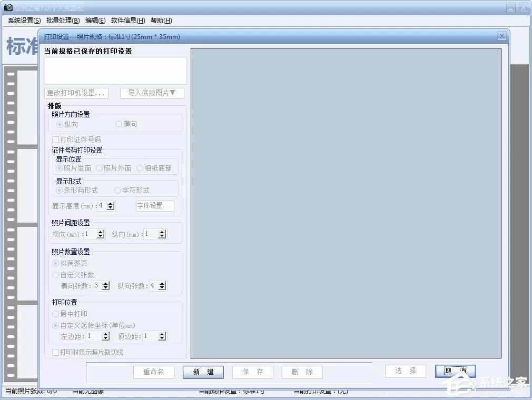This screenshot has height=400, width=532.
Task: Click the saved print settings list box
Action: click(115, 71)
